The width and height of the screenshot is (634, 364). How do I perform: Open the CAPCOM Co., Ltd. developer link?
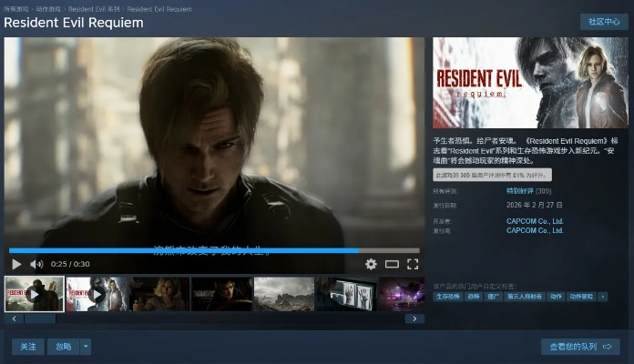point(535,221)
